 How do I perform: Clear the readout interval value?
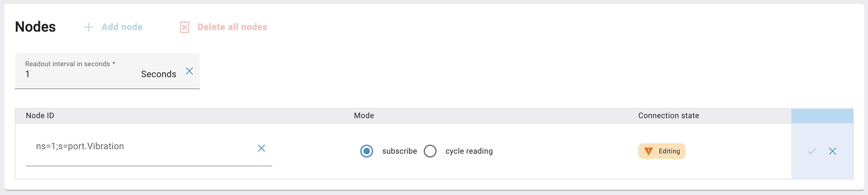(189, 71)
